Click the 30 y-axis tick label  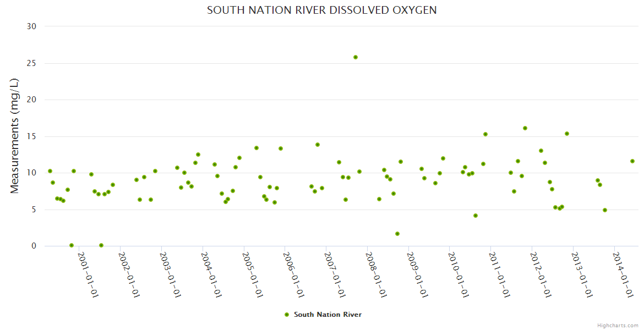[x=31, y=26]
